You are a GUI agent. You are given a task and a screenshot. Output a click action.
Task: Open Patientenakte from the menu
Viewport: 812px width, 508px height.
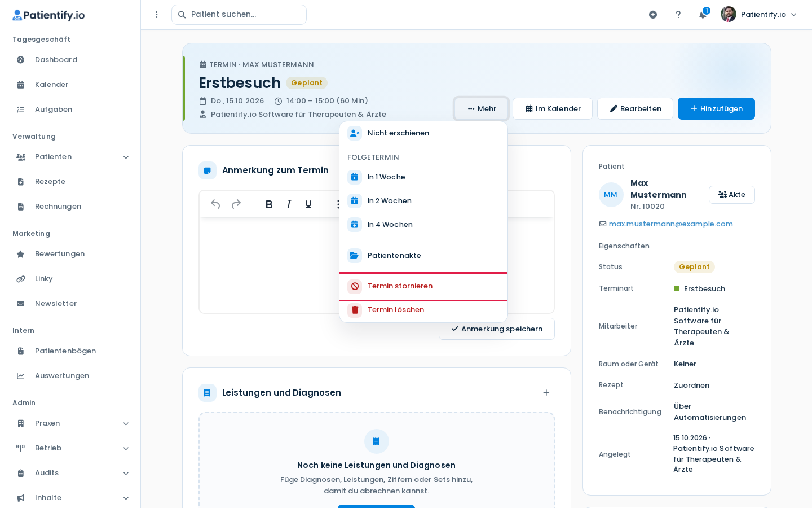423,256
